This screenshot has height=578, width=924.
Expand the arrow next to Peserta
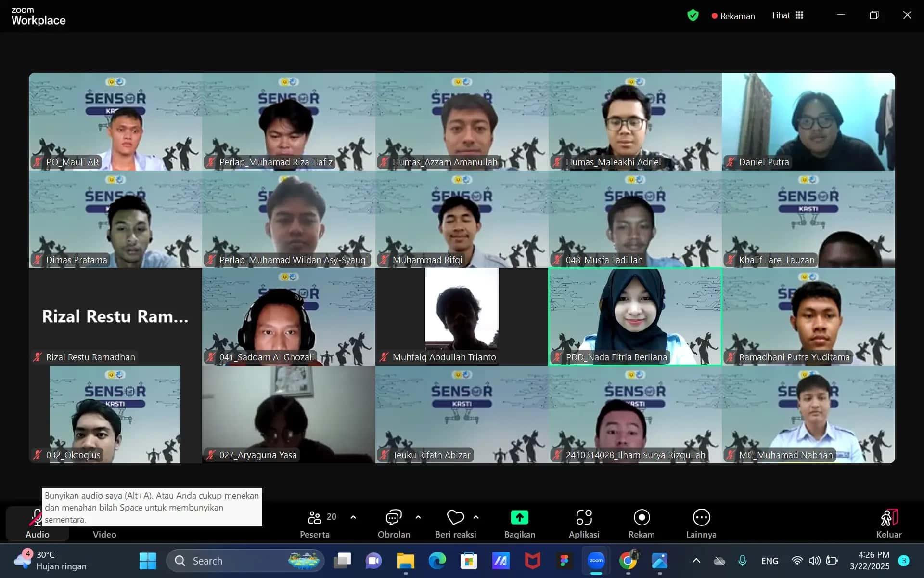pos(353,517)
